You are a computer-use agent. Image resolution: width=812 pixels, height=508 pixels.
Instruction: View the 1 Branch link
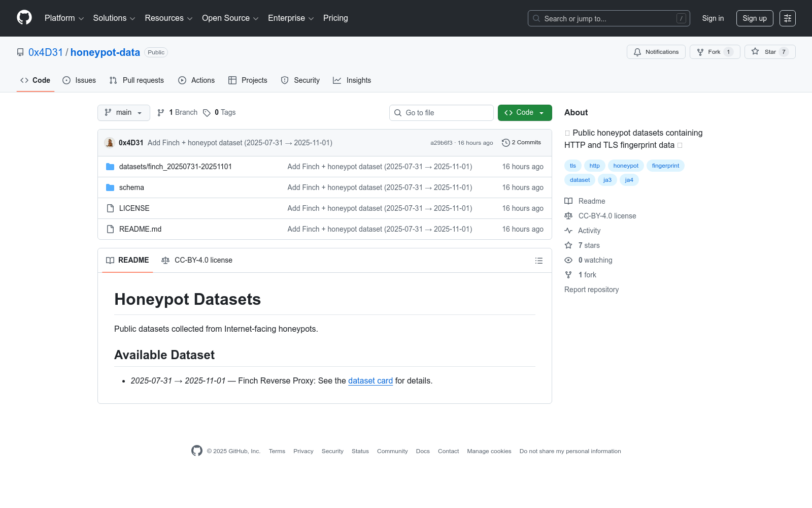(177, 113)
